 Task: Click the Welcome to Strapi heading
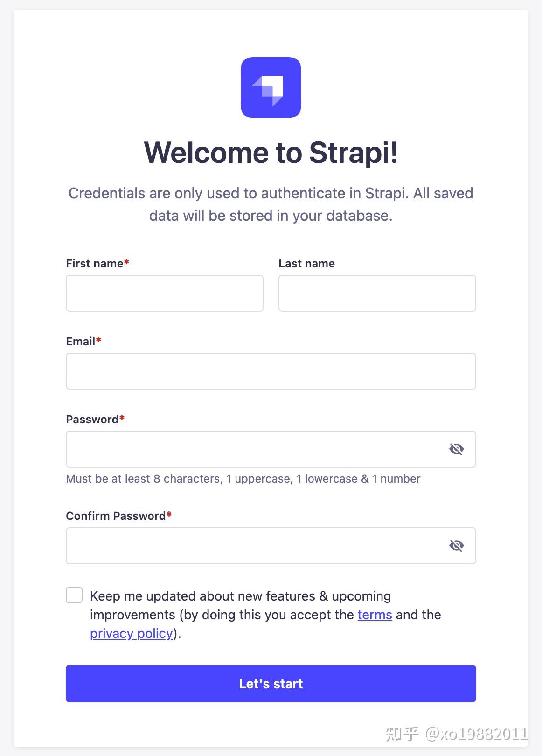click(271, 152)
